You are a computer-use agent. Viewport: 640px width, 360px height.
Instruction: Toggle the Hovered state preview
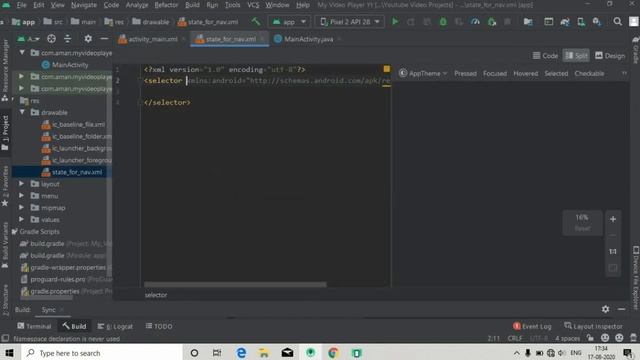tap(525, 73)
